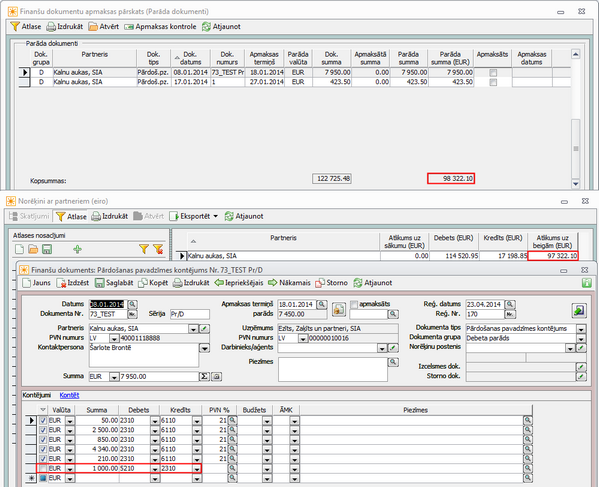
Task: Open PVN numurs country dropdown for partner LV
Action: pyautogui.click(x=114, y=338)
